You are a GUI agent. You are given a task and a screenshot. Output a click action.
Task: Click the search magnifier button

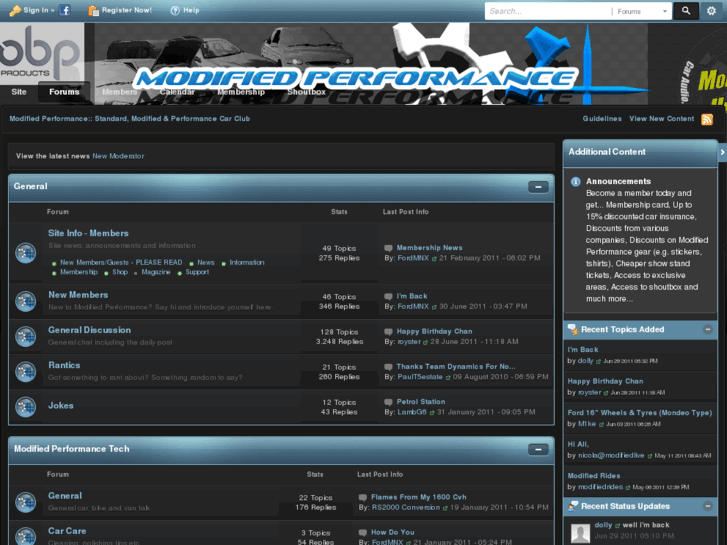(686, 11)
